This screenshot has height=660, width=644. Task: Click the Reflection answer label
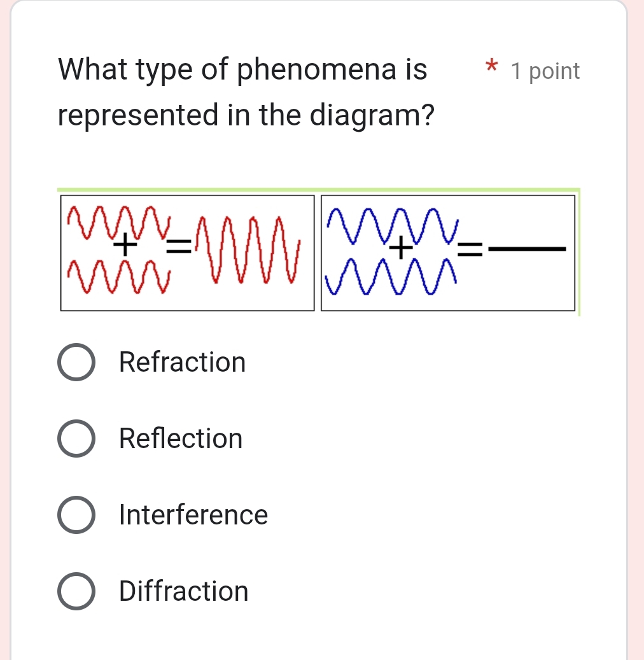coord(180,438)
